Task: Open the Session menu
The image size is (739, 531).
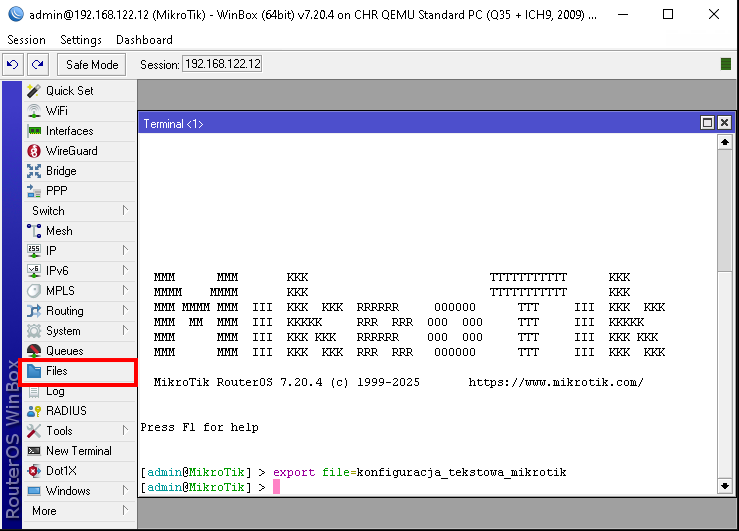Action: pyautogui.click(x=26, y=40)
